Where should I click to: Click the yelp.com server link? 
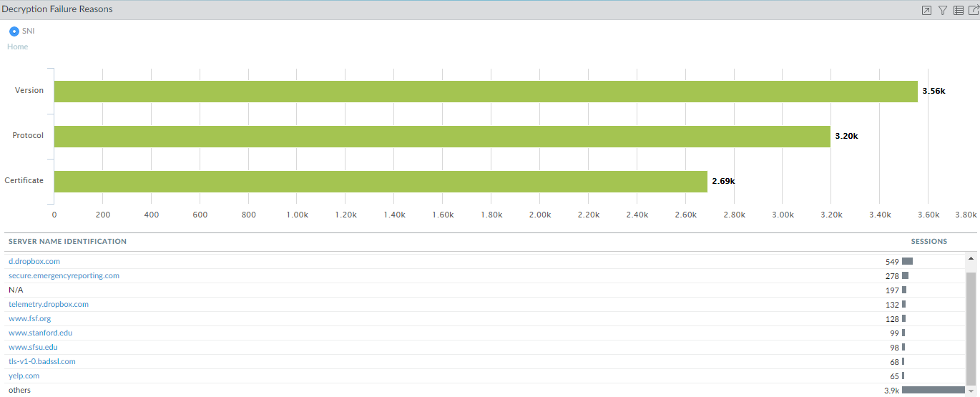(24, 376)
